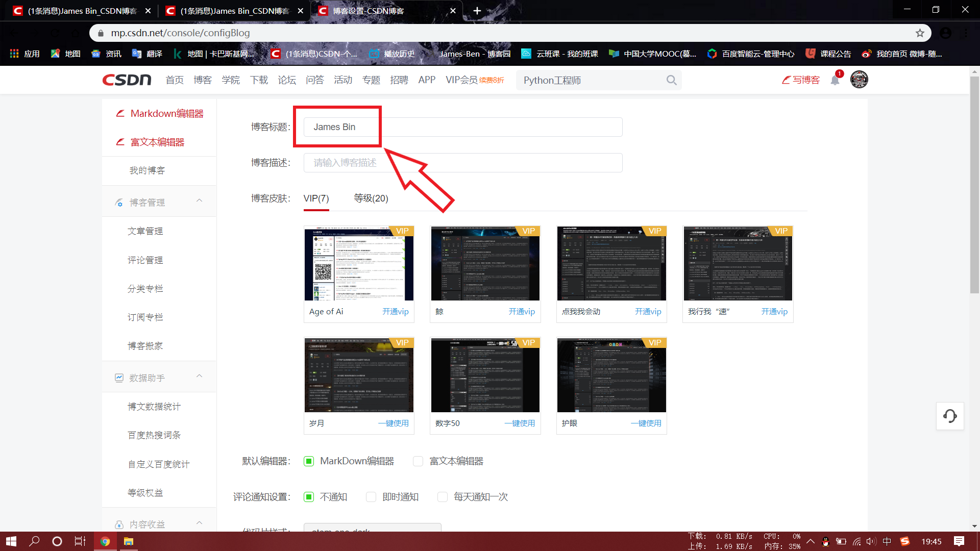Click the customer service headset icon
980x551 pixels.
(949, 416)
